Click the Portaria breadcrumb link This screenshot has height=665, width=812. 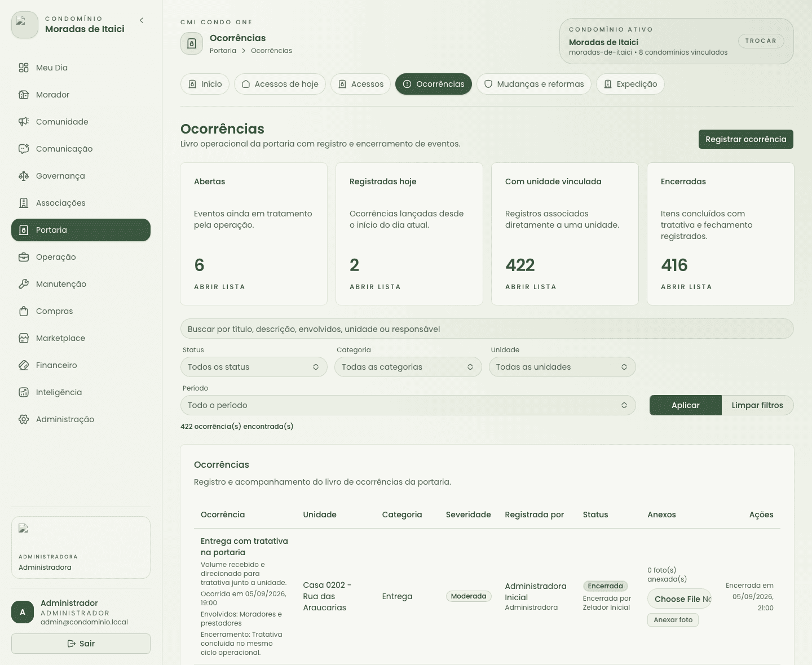pos(223,51)
